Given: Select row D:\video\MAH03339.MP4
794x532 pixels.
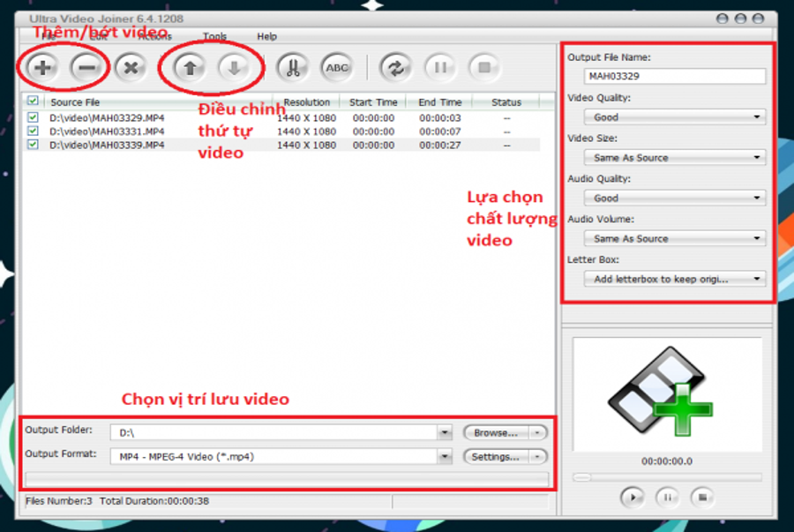Looking at the screenshot, I should 281,145.
